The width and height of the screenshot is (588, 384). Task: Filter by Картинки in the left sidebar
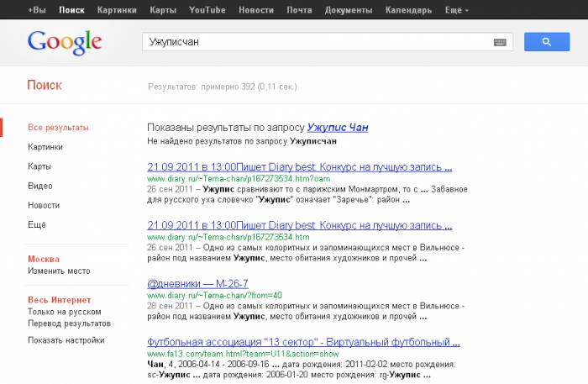coord(45,147)
